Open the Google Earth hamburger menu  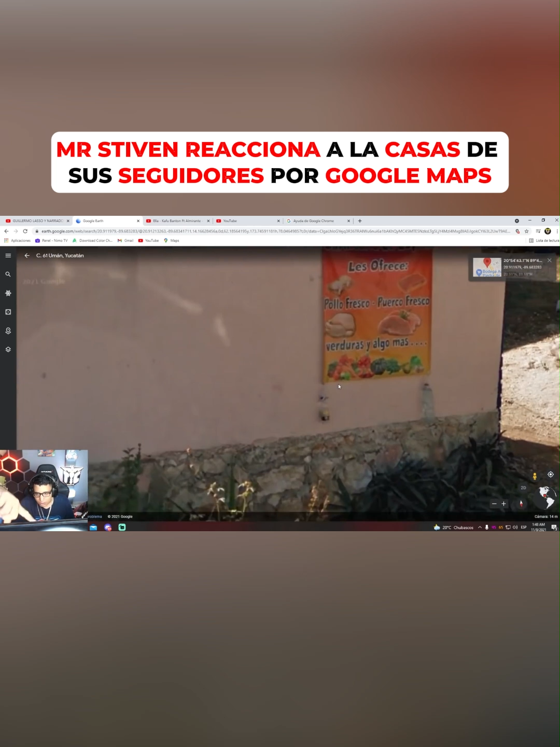coord(8,255)
